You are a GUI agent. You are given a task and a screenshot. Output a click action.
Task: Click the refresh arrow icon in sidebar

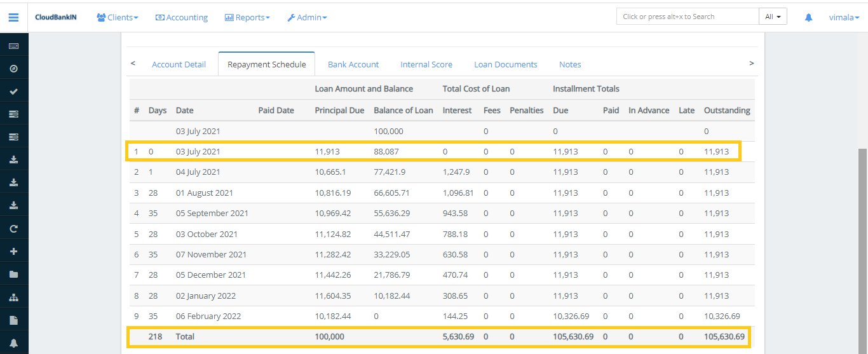(13, 229)
